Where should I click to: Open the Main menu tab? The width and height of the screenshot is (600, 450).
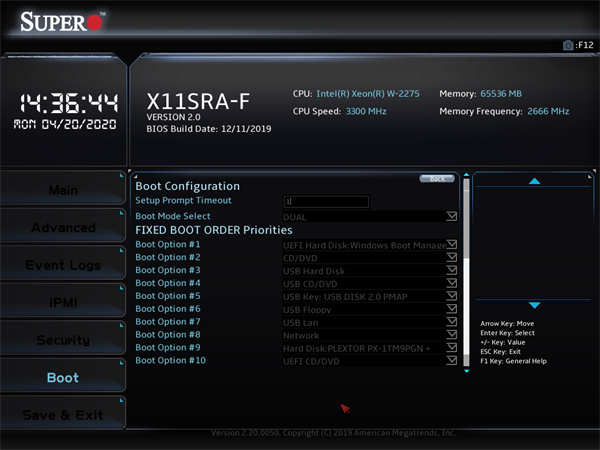(x=63, y=189)
